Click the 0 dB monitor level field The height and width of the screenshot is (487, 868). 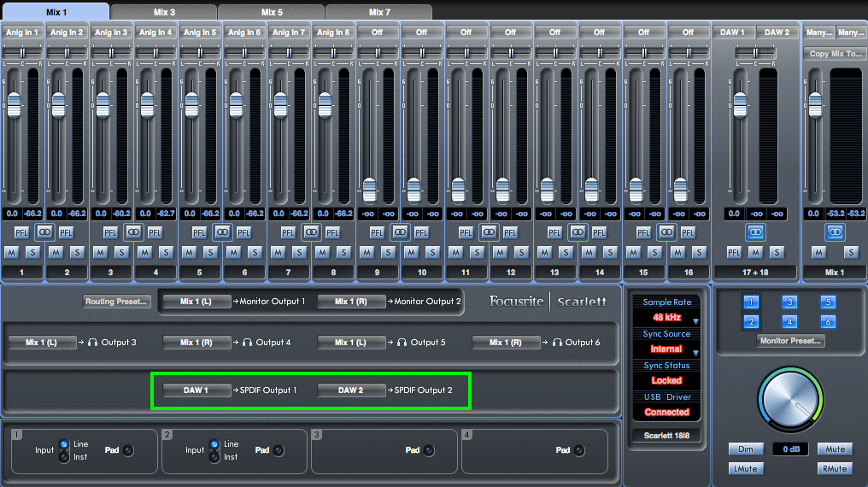(791, 449)
